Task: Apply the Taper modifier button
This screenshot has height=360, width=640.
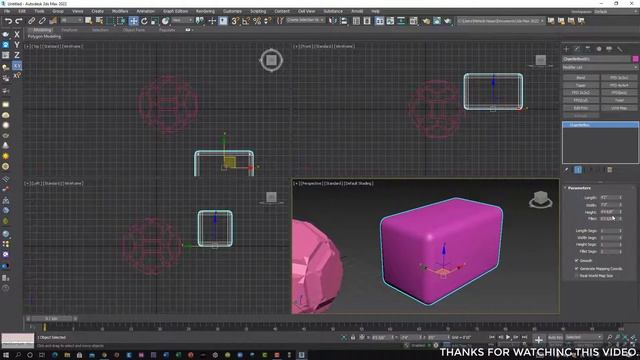Action: (581, 85)
